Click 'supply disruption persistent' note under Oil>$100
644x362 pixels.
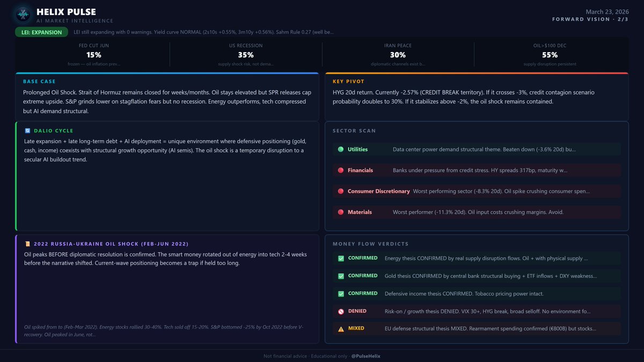coord(550,64)
